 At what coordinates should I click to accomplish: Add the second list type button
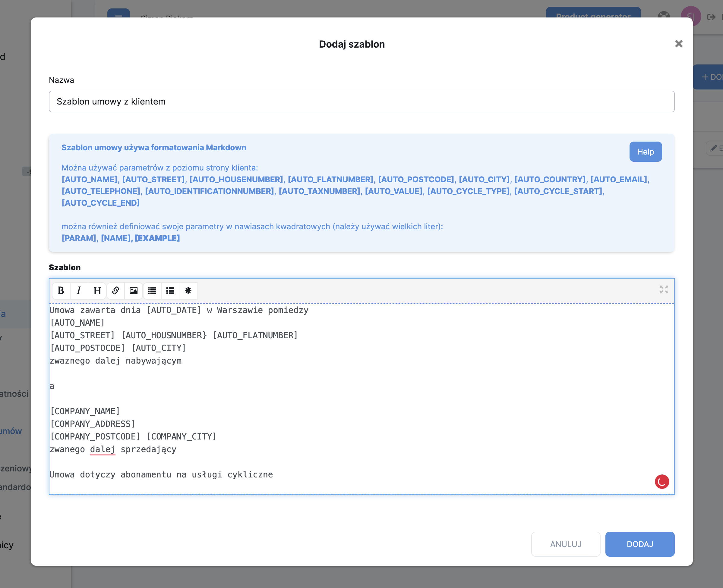[170, 291]
